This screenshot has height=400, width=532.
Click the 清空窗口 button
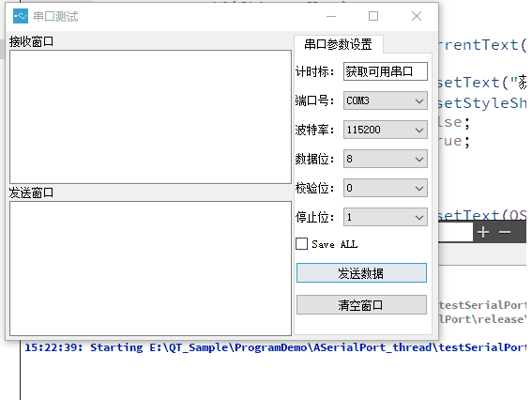361,305
